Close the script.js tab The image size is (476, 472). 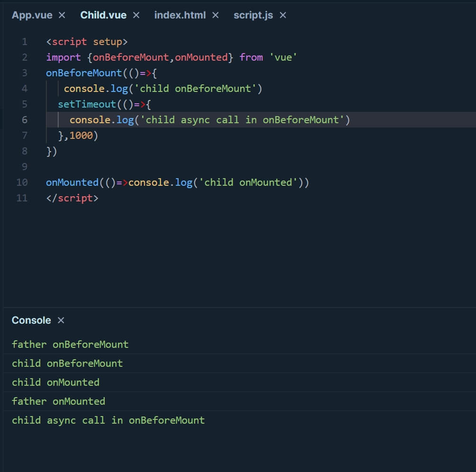[x=283, y=15]
